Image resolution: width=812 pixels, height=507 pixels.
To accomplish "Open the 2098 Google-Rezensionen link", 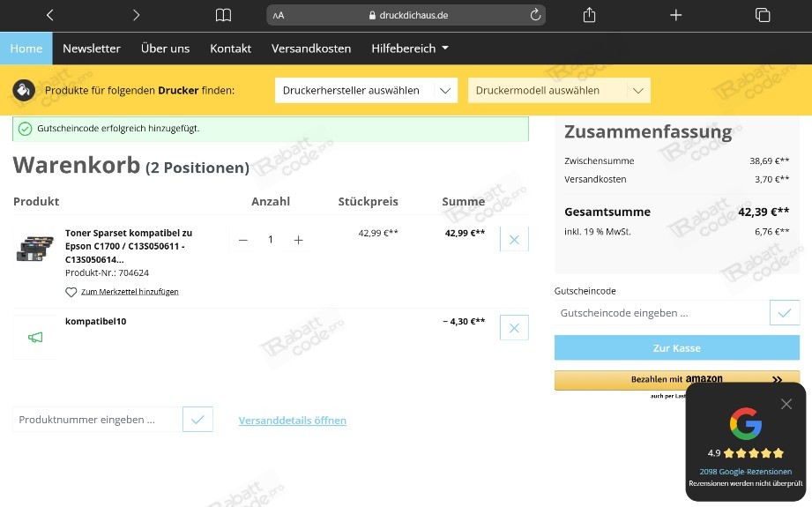I will [x=746, y=472].
